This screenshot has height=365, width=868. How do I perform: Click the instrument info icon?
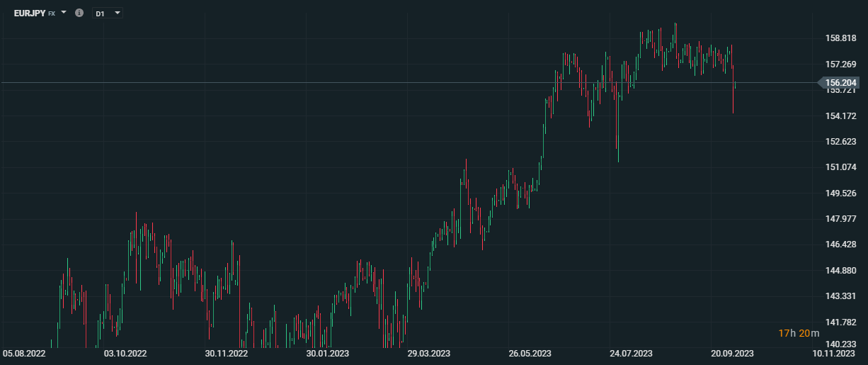(x=79, y=13)
